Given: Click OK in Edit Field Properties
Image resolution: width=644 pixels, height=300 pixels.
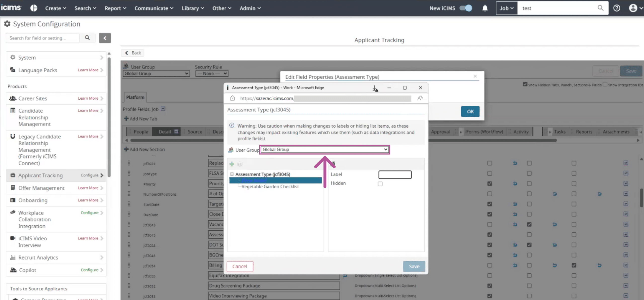Looking at the screenshot, I should (x=470, y=111).
